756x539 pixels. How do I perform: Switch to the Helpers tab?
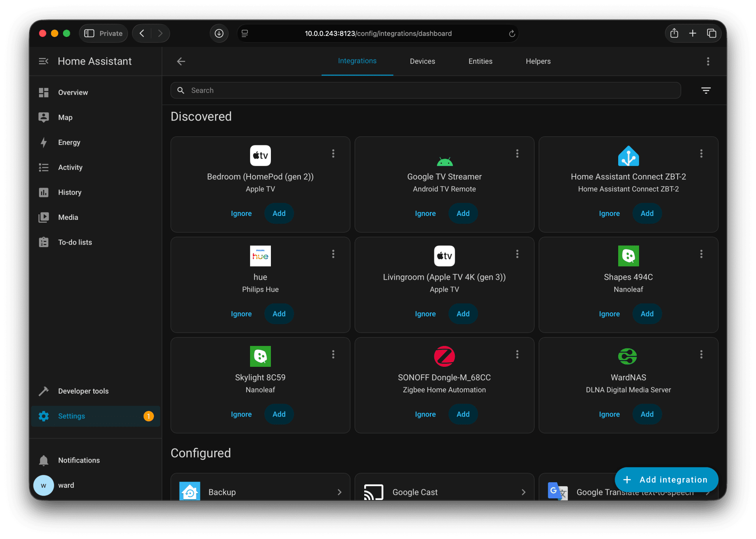click(538, 61)
